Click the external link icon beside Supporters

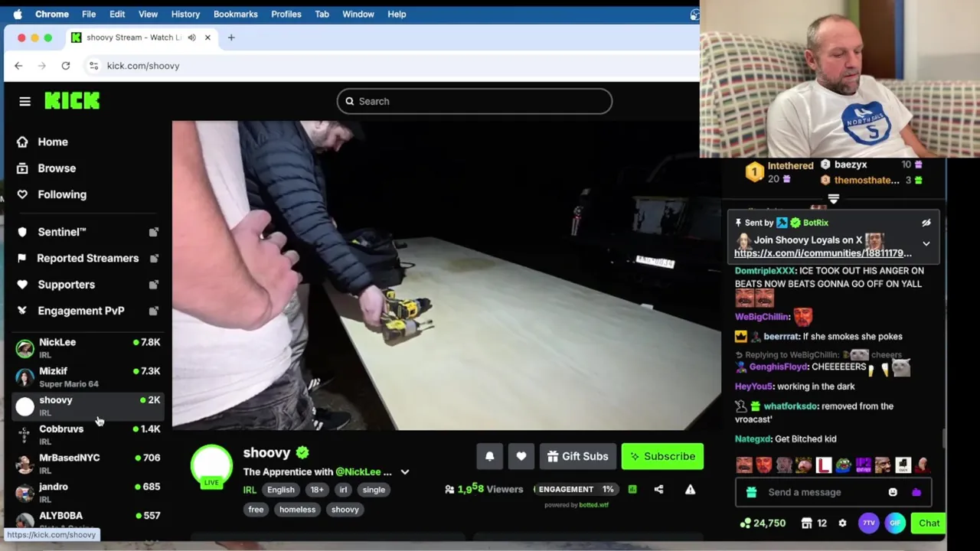point(153,285)
